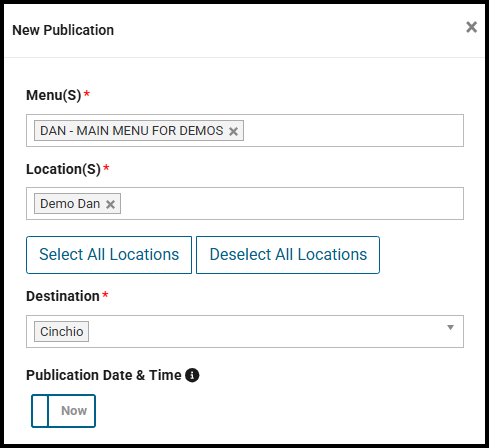Screen dimensions: 489x448
Task: Select the Demo Dan tag label
Action: pos(70,203)
